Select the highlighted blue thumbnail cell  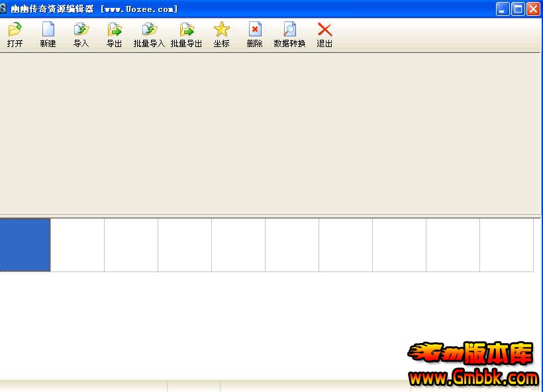click(25, 245)
